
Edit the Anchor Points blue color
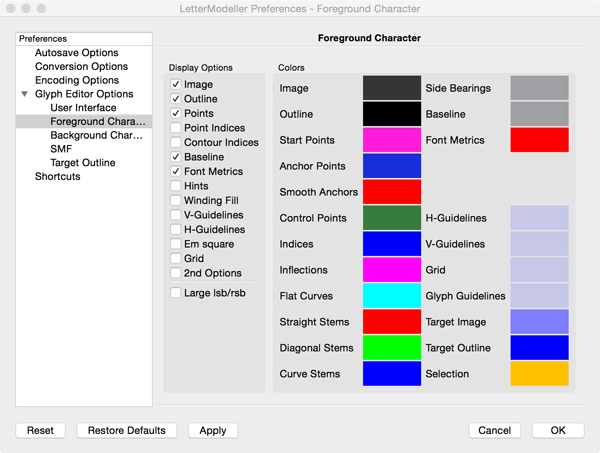pos(392,166)
